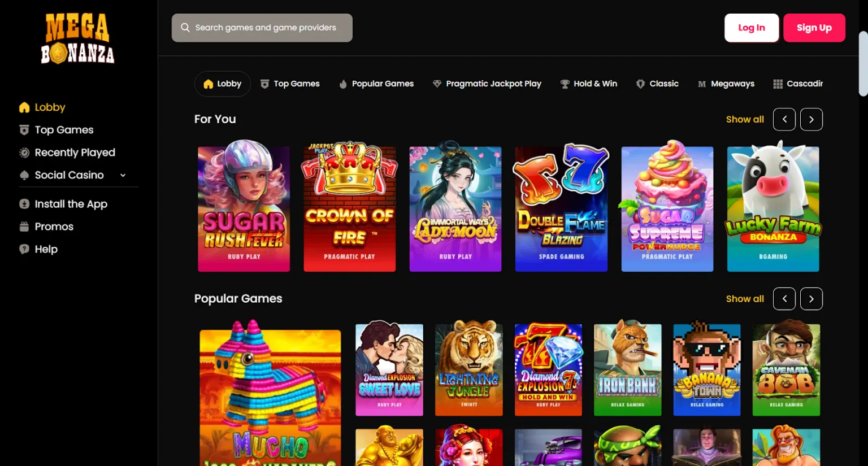Click the Promos gift icon in sidebar
Screen dimensions: 868x466
pyautogui.click(x=24, y=227)
